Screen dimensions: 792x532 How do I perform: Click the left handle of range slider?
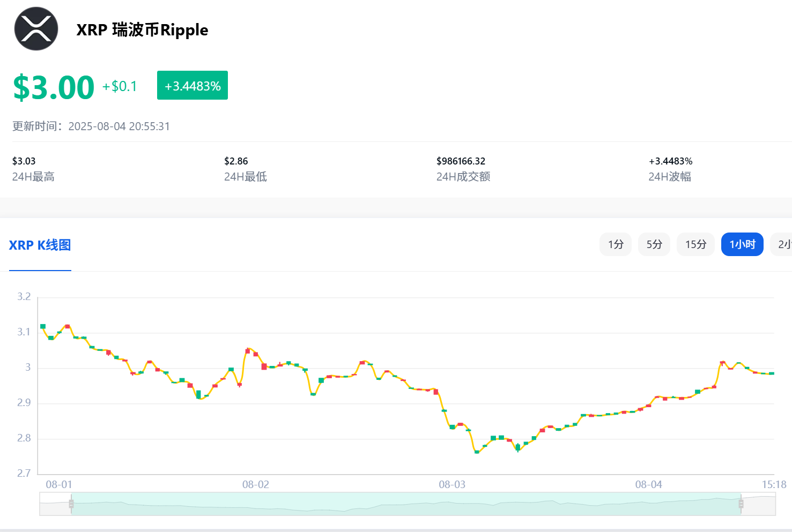pos(71,504)
